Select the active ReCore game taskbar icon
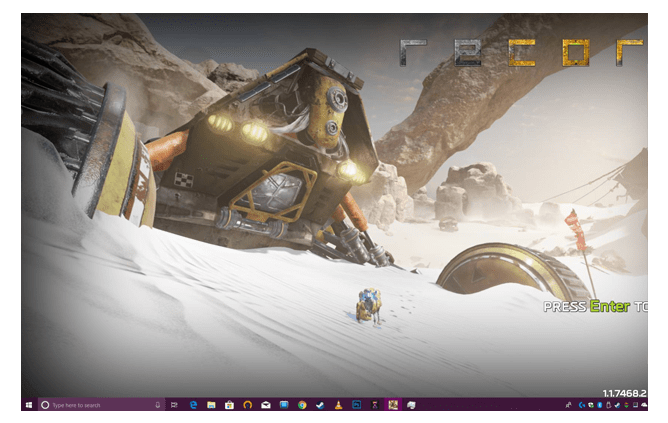 pos(393,405)
